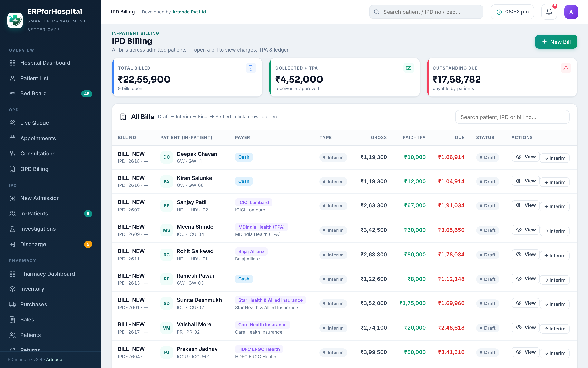
Task: Open pharmacy Sales in the sidebar
Action: [x=51, y=320]
